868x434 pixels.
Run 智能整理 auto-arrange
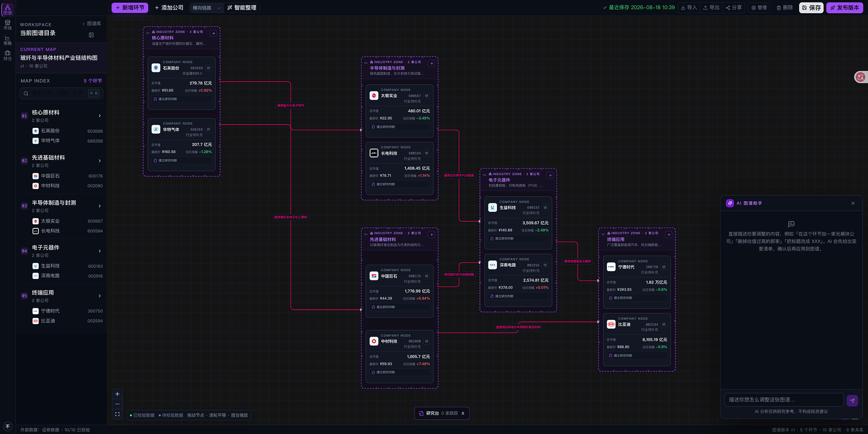coord(242,8)
